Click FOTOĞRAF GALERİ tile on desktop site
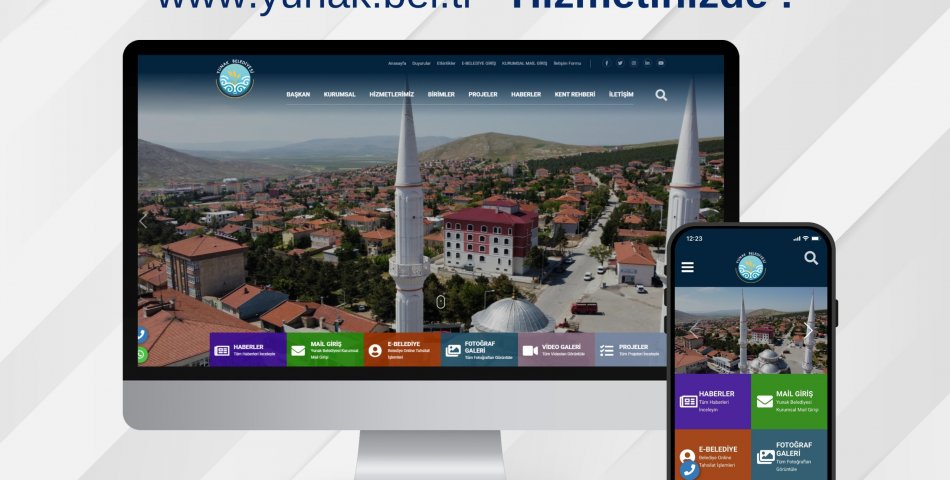Viewport: 950px width, 480px height. click(479, 350)
